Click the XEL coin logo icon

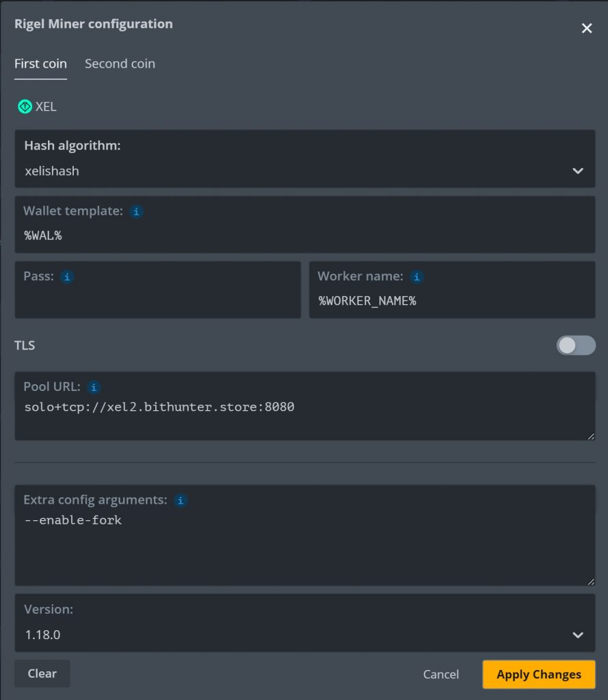(x=25, y=107)
